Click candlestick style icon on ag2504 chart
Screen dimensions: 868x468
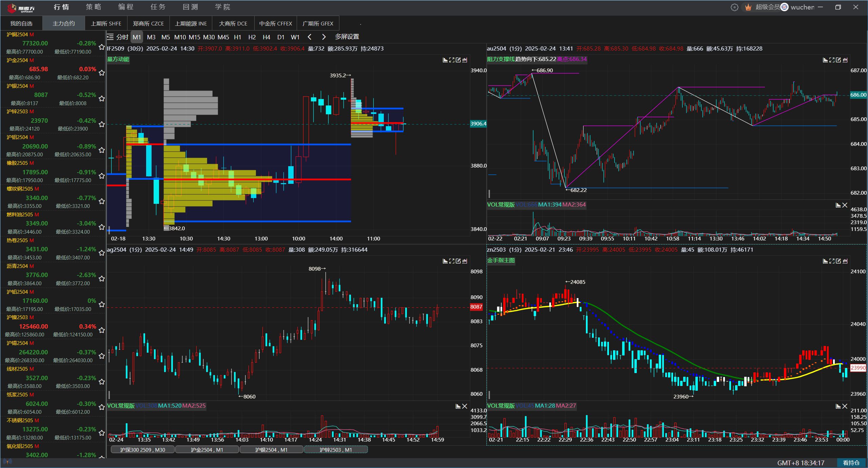(x=465, y=261)
